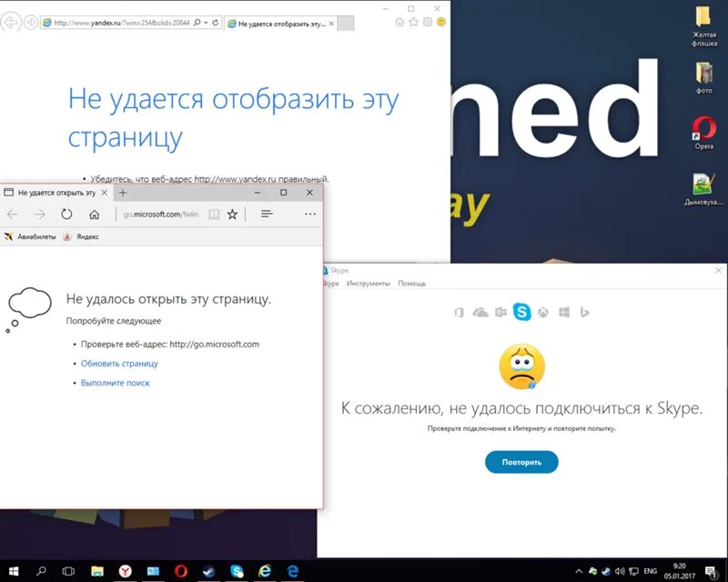728x582 pixels.
Task: Open Яндекс bookmark in Edge favorites bar
Action: click(x=82, y=236)
